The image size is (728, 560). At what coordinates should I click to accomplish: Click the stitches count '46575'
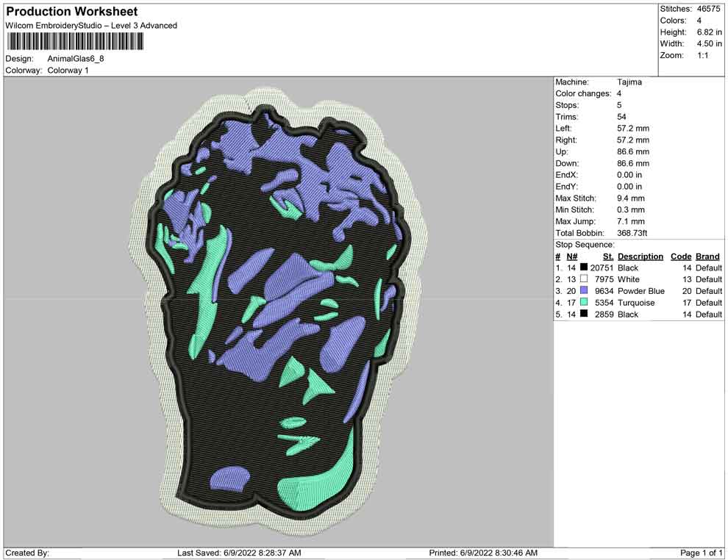pos(708,9)
